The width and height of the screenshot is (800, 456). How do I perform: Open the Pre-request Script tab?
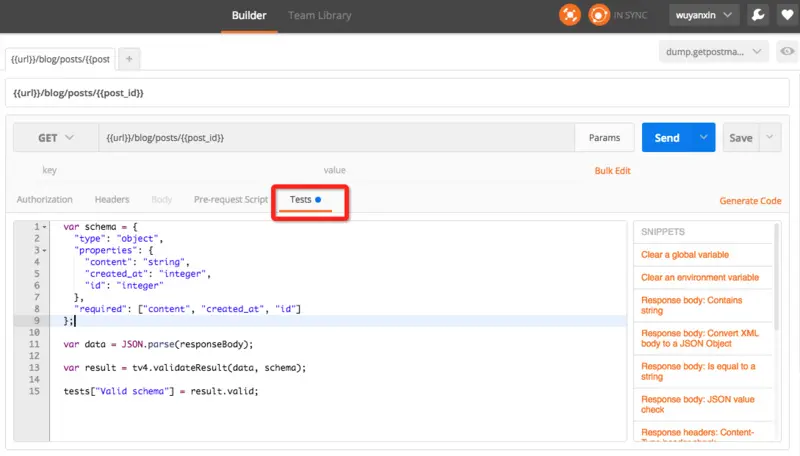pyautogui.click(x=231, y=199)
